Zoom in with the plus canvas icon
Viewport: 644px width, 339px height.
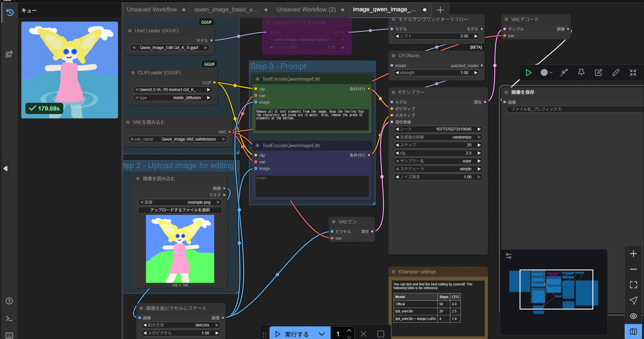pyautogui.click(x=633, y=254)
